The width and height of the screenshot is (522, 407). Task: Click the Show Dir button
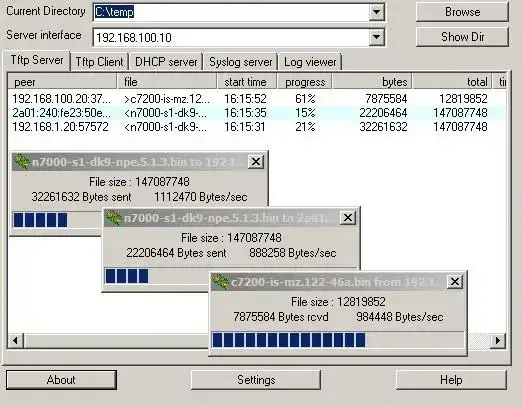pos(463,37)
